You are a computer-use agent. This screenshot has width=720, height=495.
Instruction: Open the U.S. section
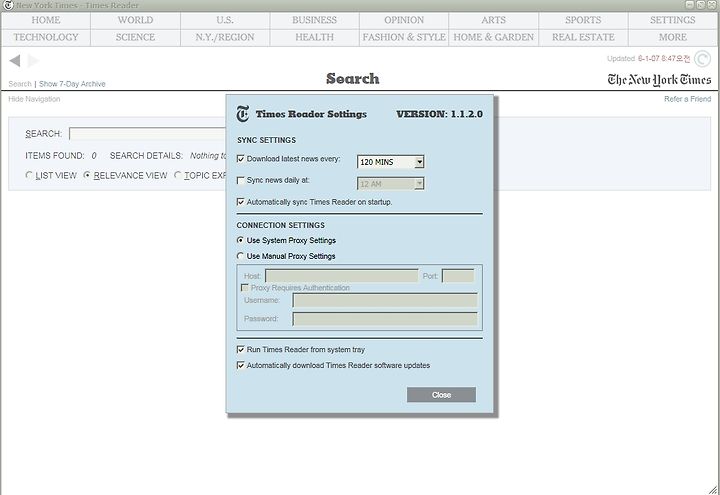[225, 20]
